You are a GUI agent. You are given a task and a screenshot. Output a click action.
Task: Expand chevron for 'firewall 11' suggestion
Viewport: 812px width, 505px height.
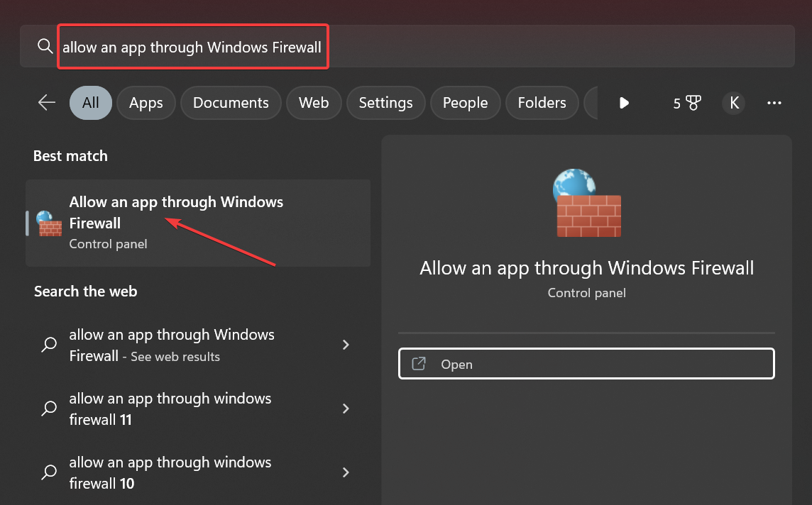(346, 409)
